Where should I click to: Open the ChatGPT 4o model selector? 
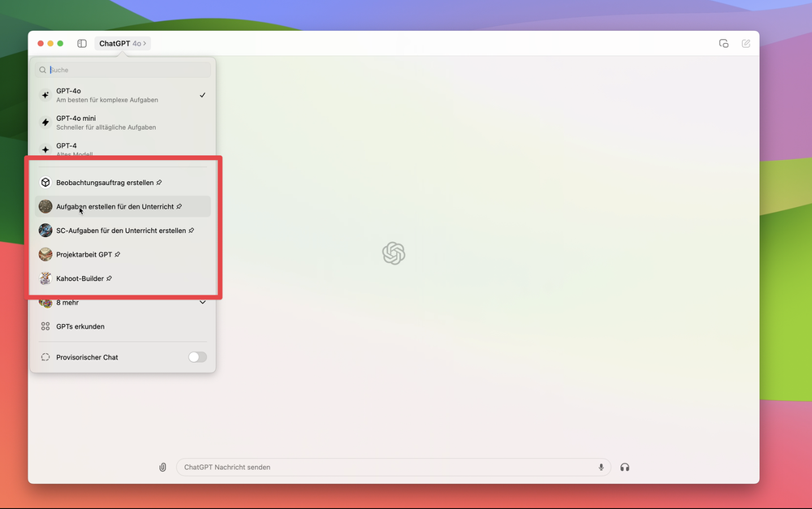point(123,44)
